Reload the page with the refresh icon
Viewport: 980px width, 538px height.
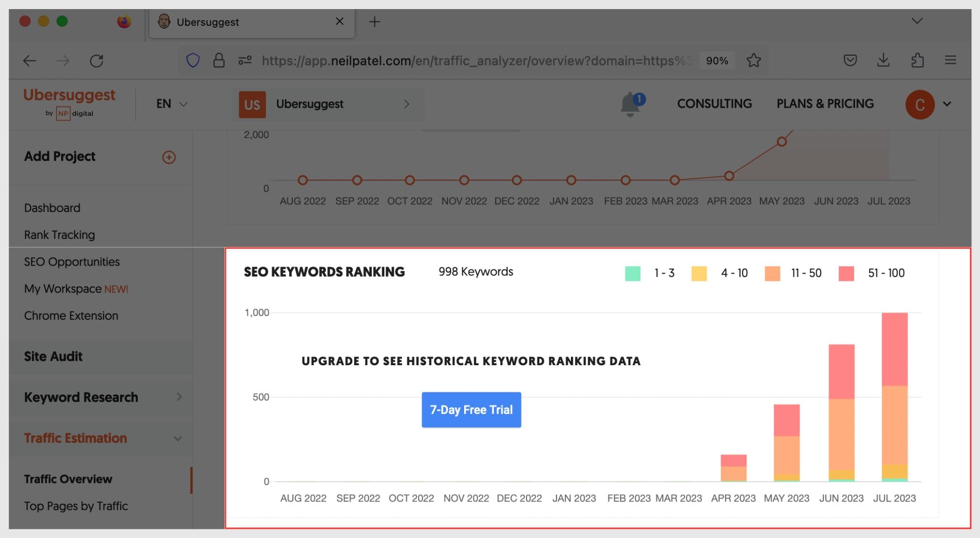tap(97, 61)
